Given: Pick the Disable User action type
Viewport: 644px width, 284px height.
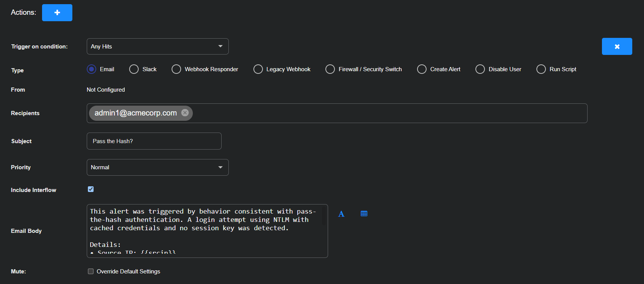Looking at the screenshot, I should pos(480,69).
